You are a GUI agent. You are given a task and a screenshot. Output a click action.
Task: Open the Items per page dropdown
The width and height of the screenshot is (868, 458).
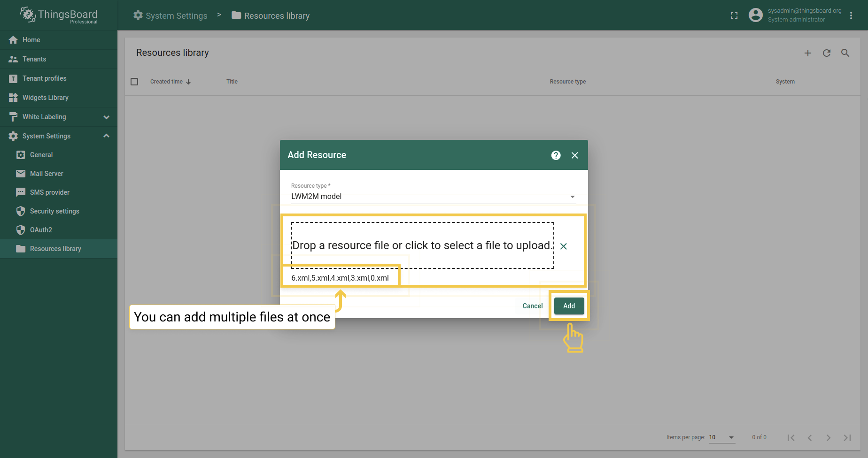click(722, 437)
